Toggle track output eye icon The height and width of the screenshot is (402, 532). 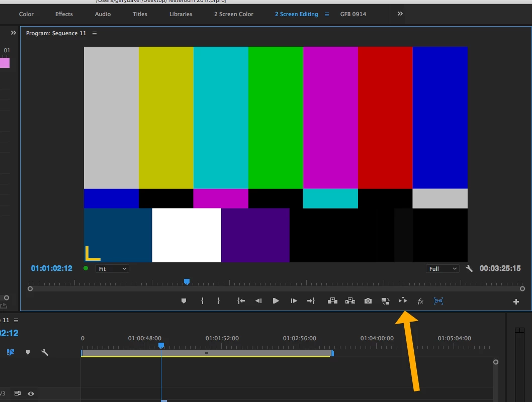tap(31, 393)
